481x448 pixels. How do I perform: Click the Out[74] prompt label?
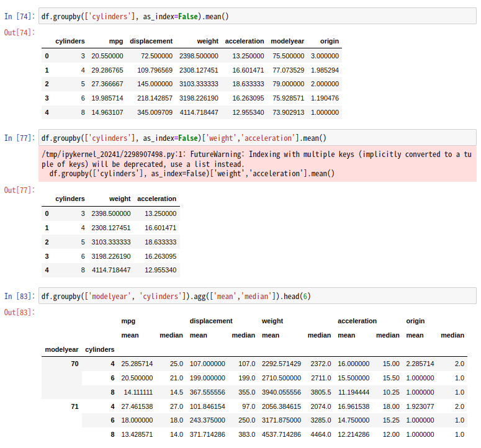tap(20, 32)
